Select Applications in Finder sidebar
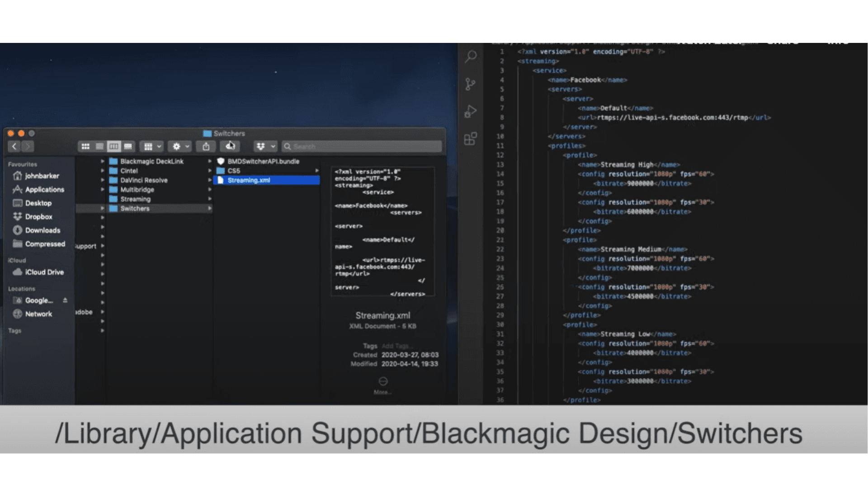The height and width of the screenshot is (488, 868). click(x=44, y=190)
